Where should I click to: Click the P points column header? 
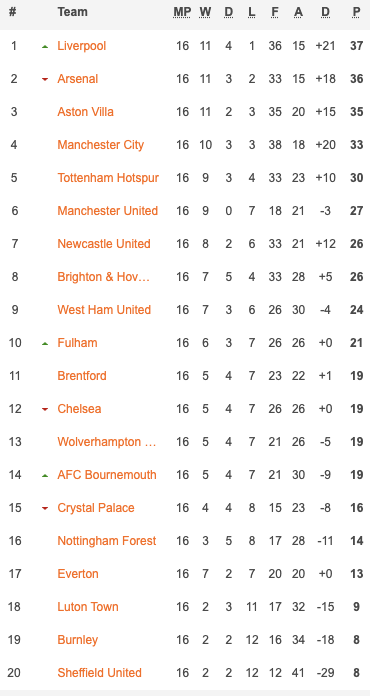[x=356, y=12]
